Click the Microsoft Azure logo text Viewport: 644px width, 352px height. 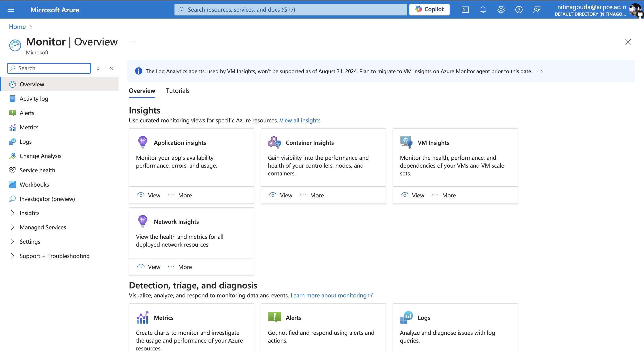(55, 10)
